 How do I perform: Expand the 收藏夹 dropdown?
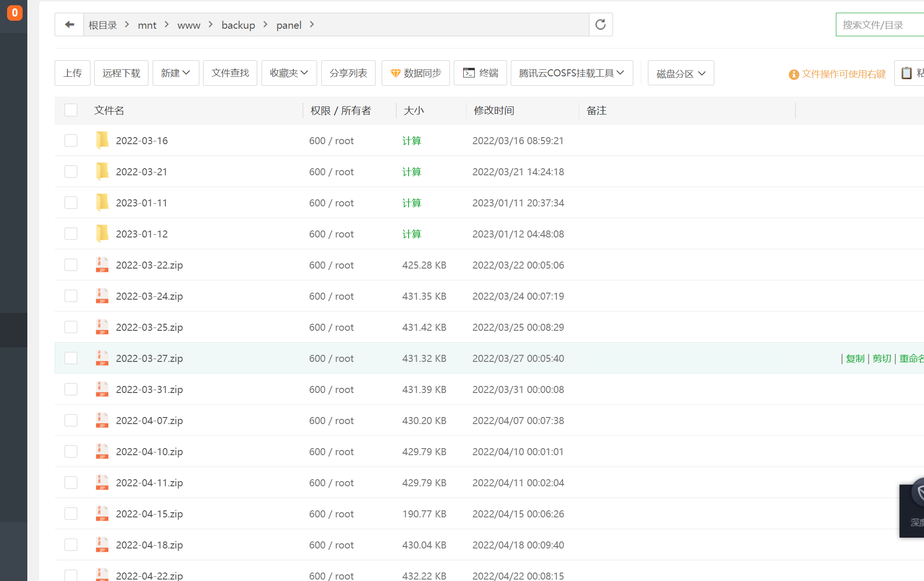[289, 73]
